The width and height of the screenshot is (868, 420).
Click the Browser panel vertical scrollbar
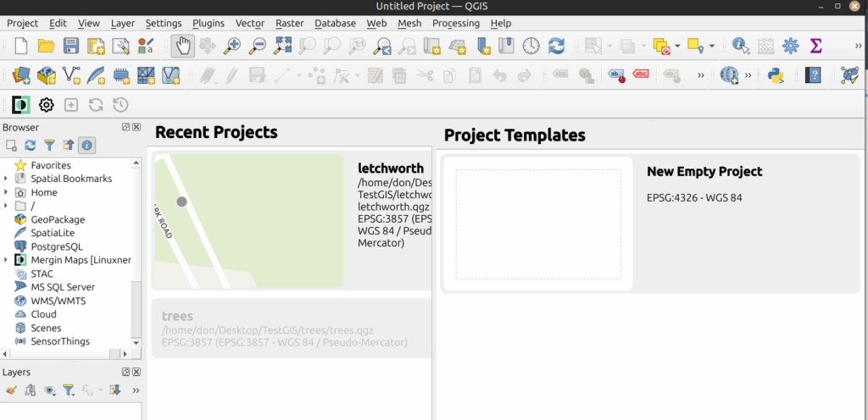tap(136, 253)
